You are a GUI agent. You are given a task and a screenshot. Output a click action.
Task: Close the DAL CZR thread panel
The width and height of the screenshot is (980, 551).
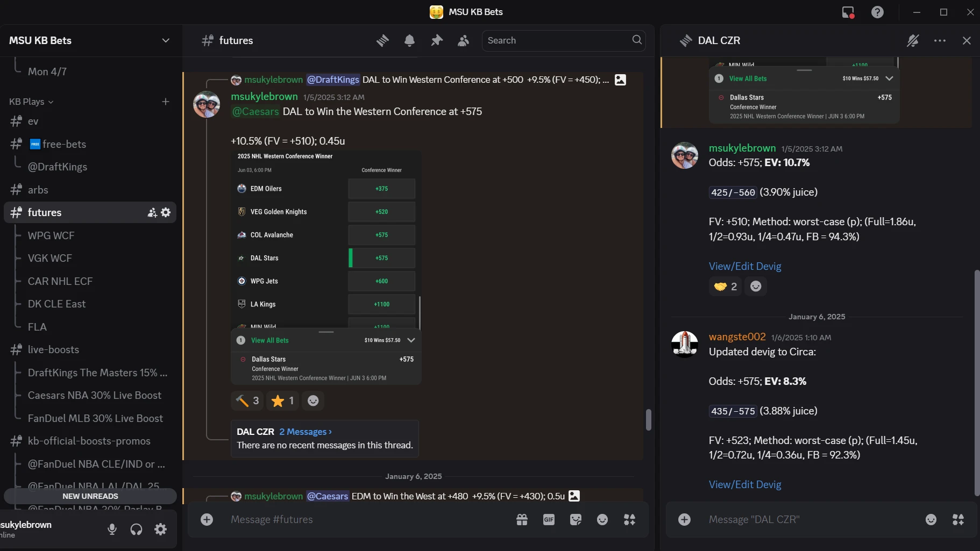coord(967,40)
